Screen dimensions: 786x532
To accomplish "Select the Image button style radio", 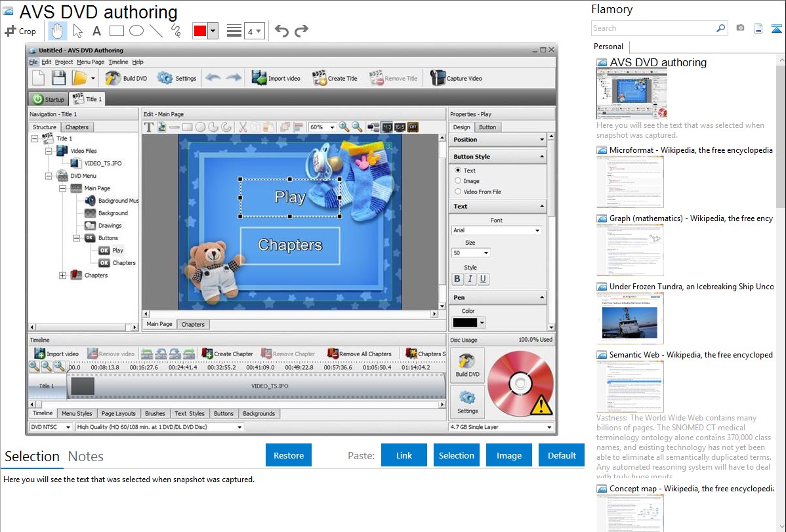I will click(458, 181).
